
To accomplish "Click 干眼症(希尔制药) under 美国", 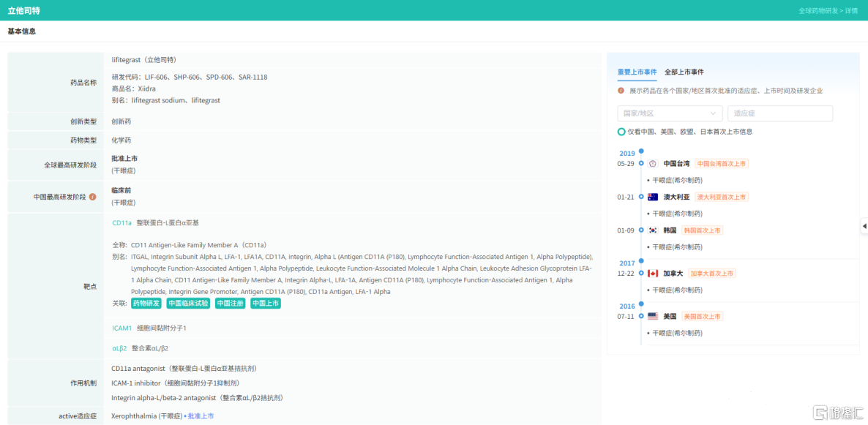I will (678, 333).
